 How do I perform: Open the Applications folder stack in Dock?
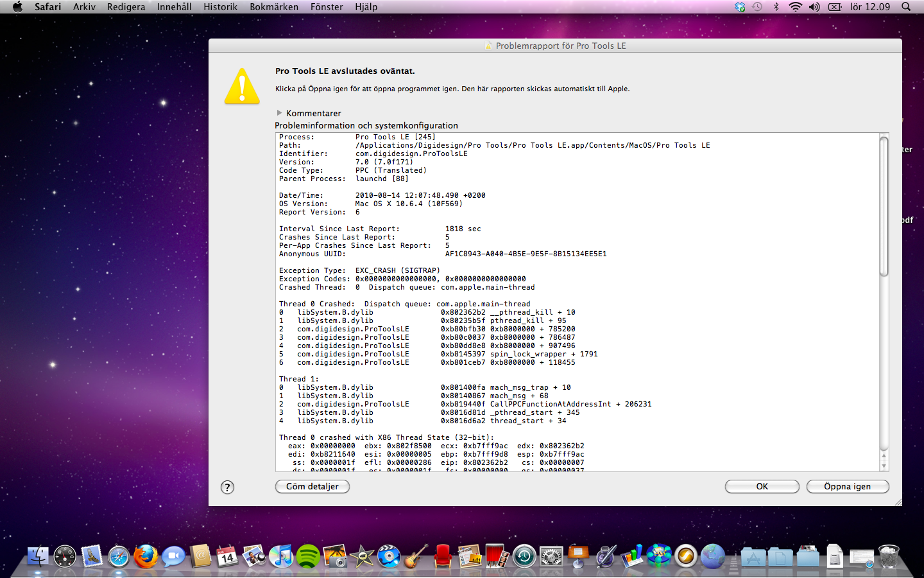click(753, 556)
